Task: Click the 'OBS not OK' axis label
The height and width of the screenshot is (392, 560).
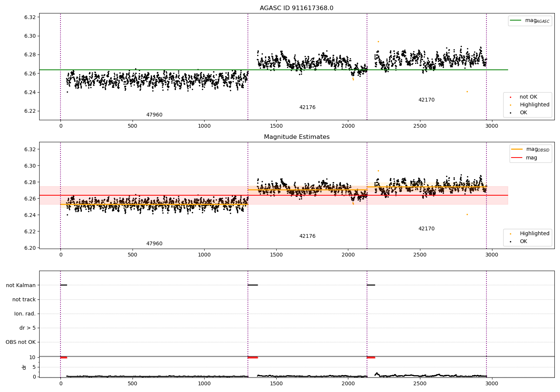Action: [21, 342]
